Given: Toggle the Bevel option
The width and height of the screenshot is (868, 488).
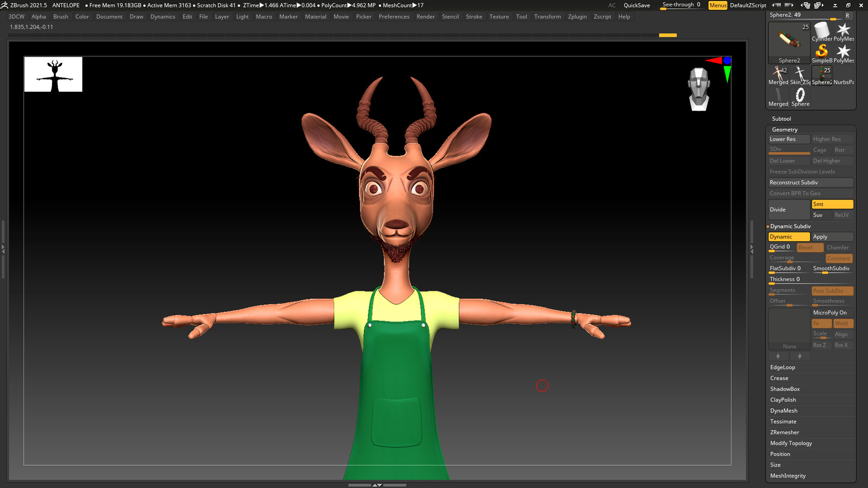Looking at the screenshot, I should tap(810, 248).
